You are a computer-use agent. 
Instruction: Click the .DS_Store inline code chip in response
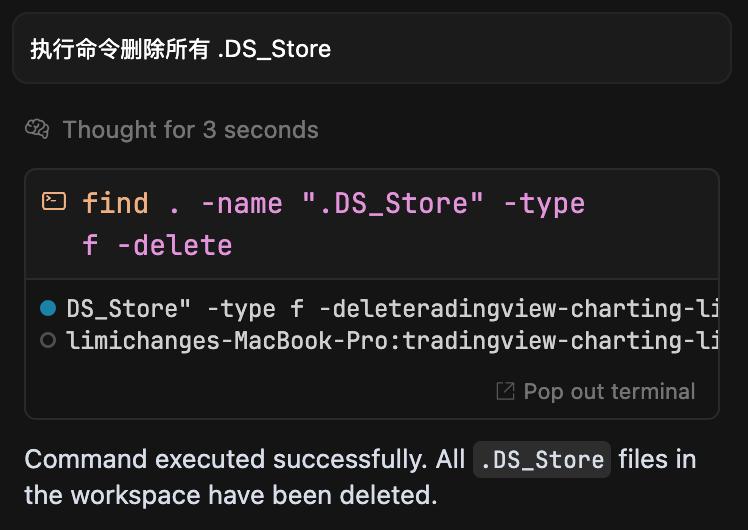tap(541, 460)
